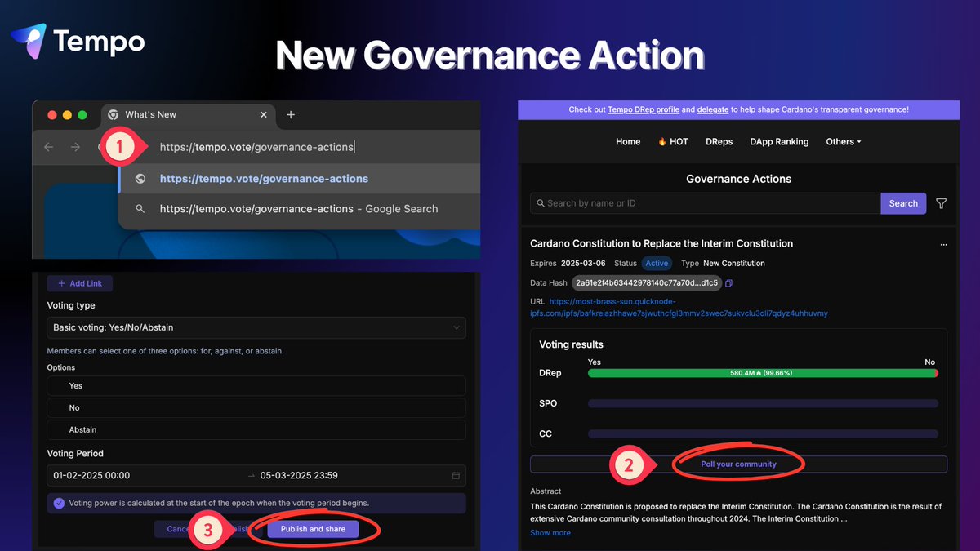Click the magnifier icon in Google Search suggestion

pos(140,209)
